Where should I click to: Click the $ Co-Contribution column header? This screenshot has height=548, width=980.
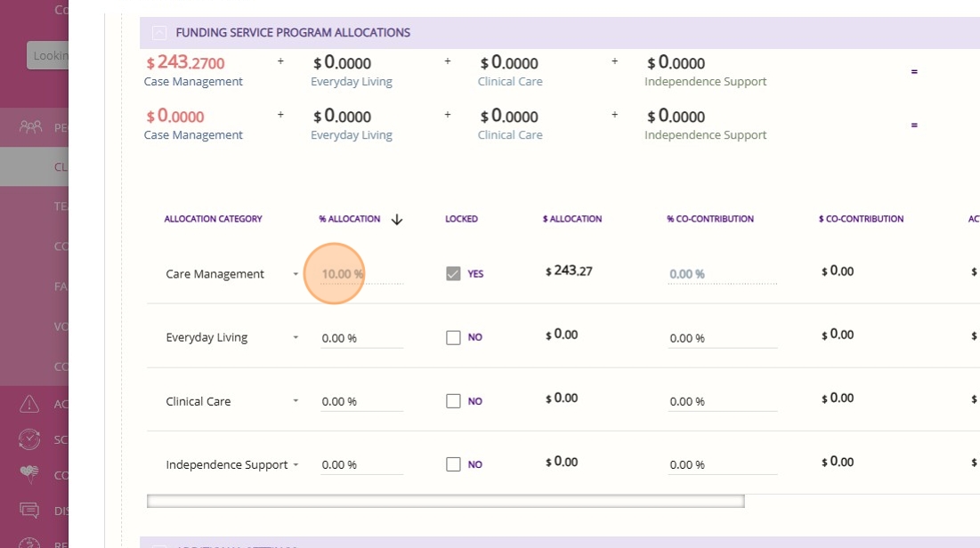click(861, 219)
